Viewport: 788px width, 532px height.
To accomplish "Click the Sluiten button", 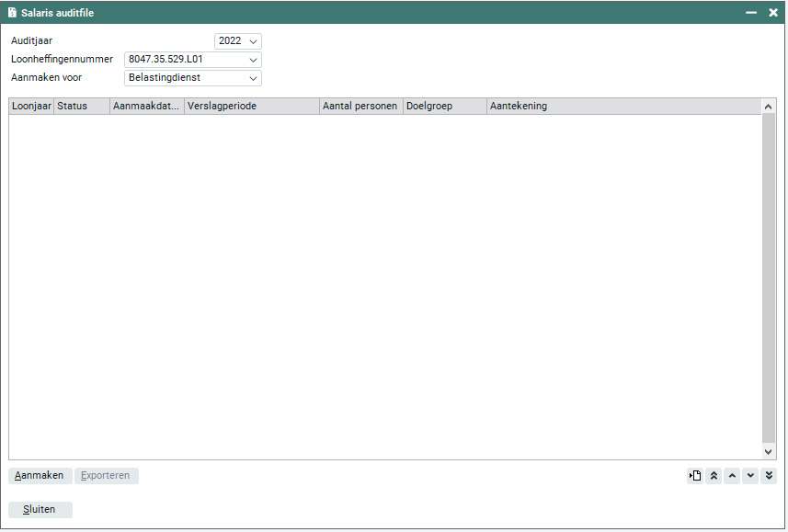I will pos(40,510).
